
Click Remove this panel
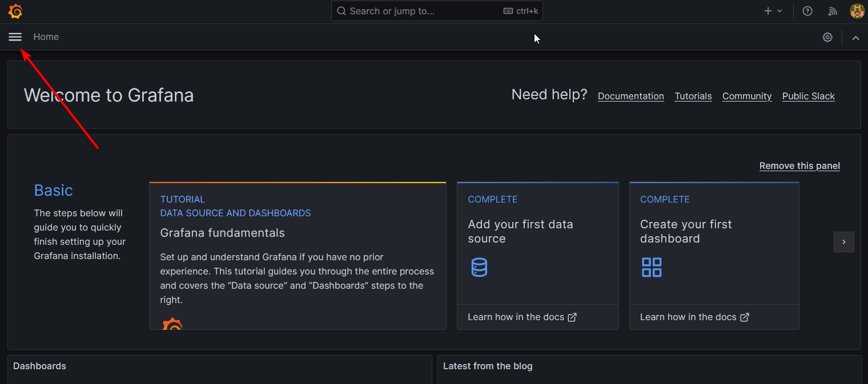(x=799, y=166)
